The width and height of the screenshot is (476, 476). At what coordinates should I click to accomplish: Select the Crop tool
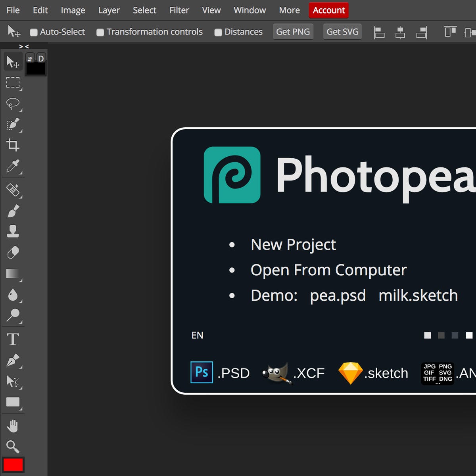13,145
